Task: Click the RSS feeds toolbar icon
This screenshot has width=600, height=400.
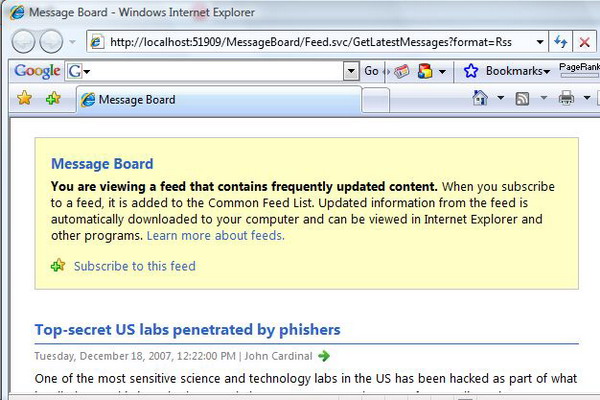Action: pyautogui.click(x=522, y=98)
